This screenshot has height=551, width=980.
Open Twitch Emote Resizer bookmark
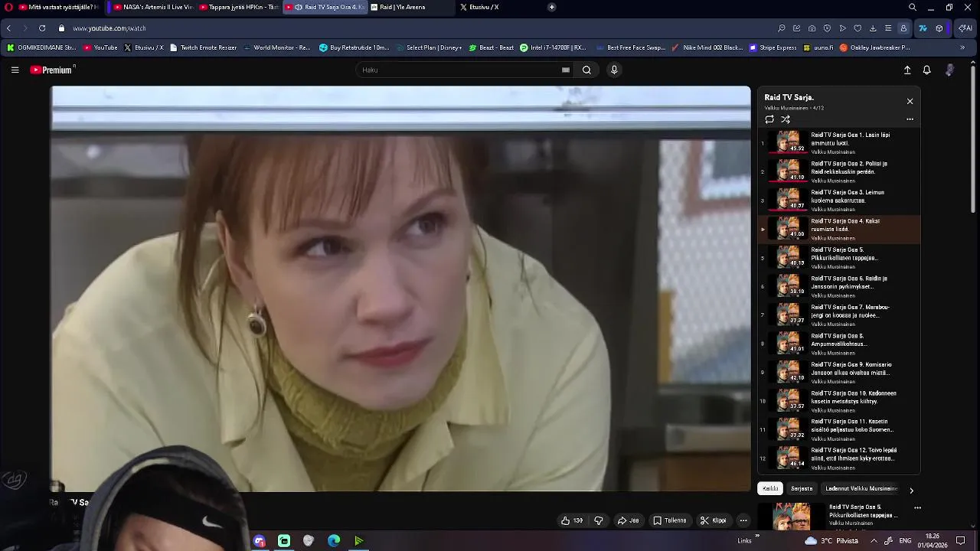coord(203,47)
